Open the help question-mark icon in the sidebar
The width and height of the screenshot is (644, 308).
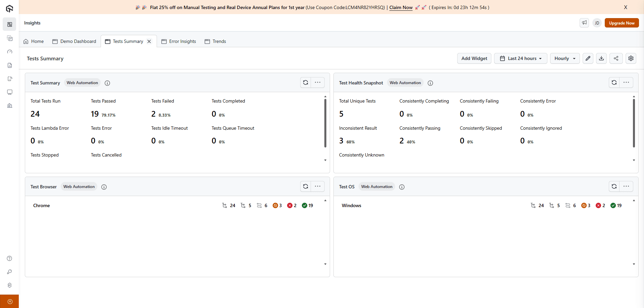pyautogui.click(x=9, y=258)
